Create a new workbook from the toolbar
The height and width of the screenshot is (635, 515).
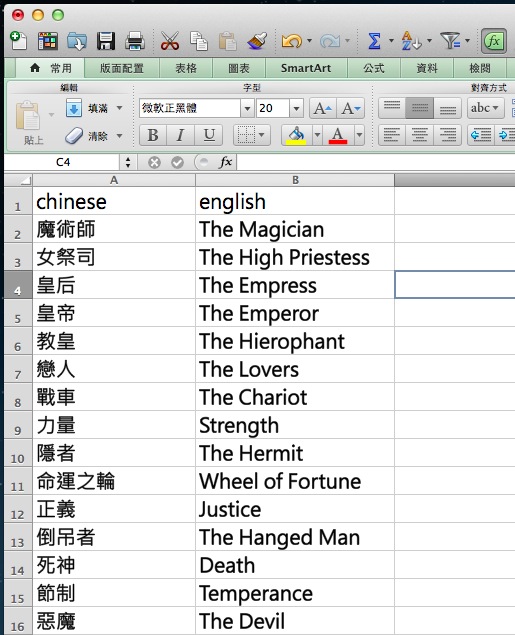click(18, 41)
